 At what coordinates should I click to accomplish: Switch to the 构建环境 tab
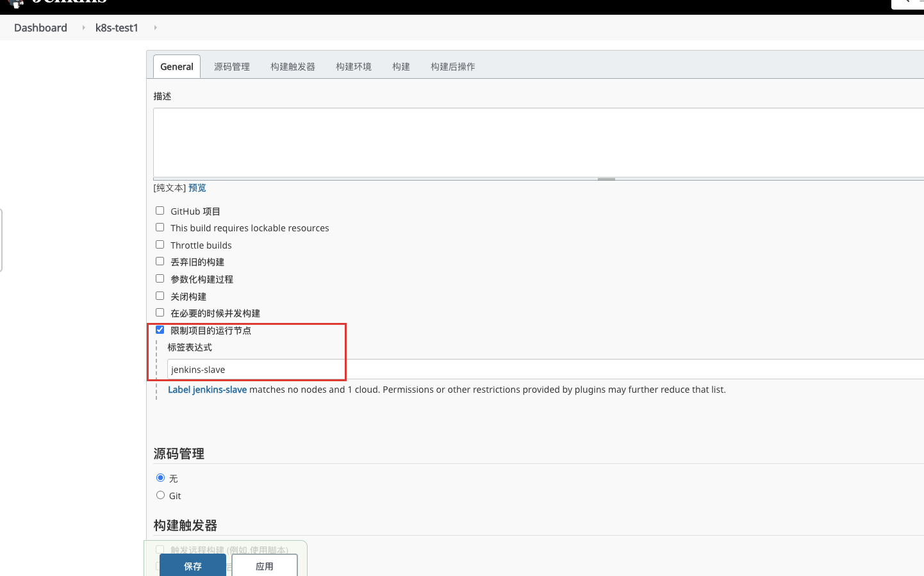pos(354,67)
